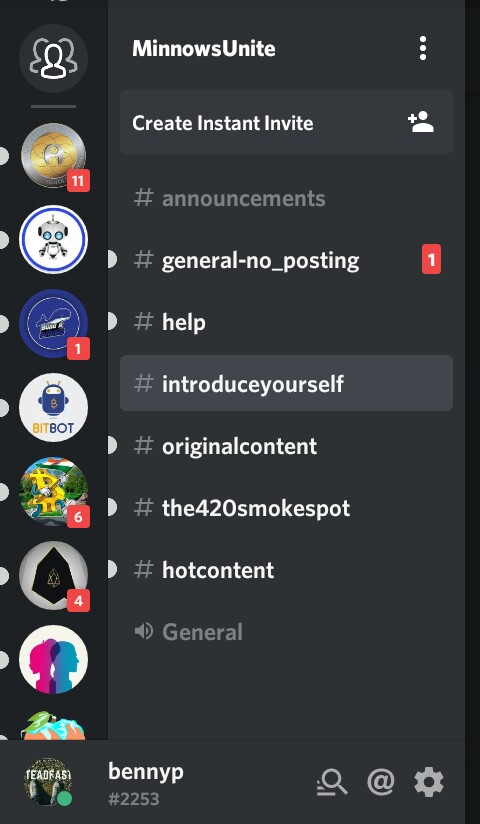Open the friends/direct messages home icon

53,58
